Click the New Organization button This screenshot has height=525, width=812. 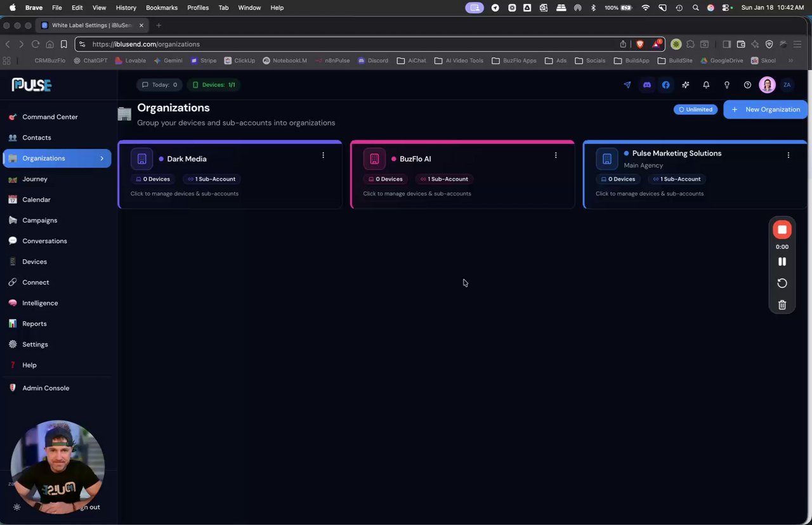[x=766, y=110]
